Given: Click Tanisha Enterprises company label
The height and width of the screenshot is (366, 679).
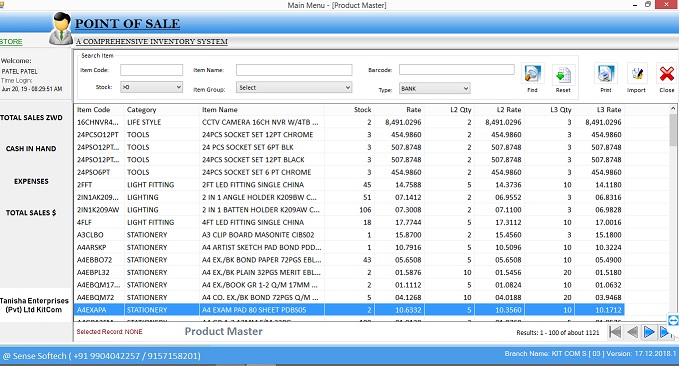Looking at the screenshot, I should coord(34,305).
